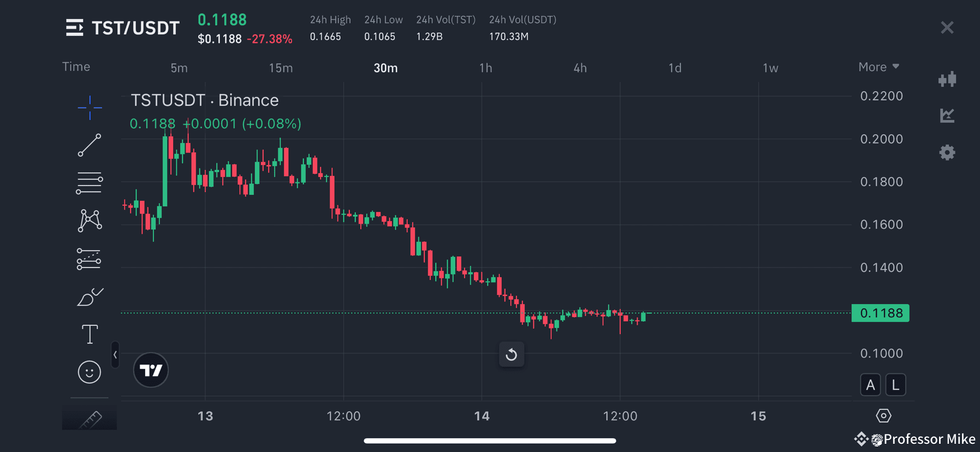Select the crosshair cursor tool
Screen dimensions: 980x452
tap(89, 108)
